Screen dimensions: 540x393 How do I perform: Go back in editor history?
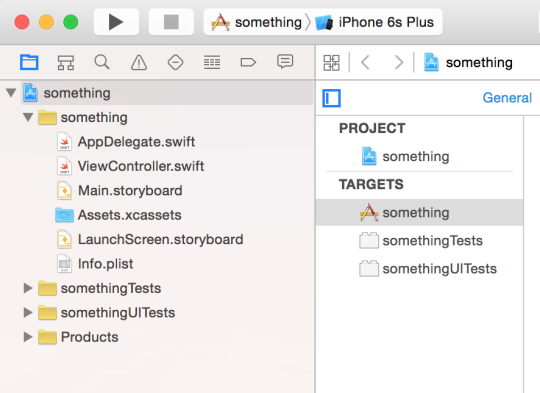[x=365, y=63]
